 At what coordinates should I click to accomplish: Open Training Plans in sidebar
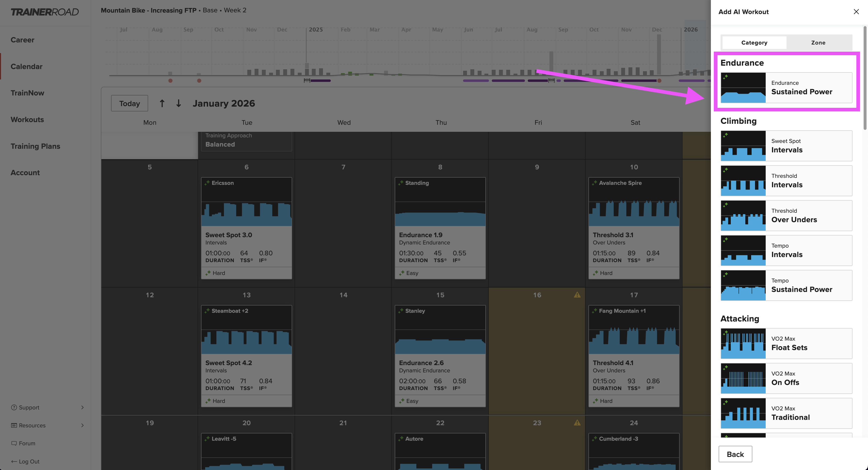point(35,146)
